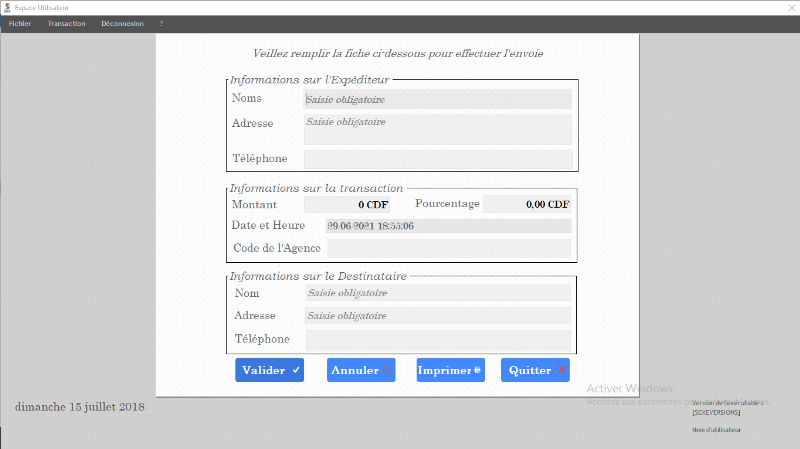Image resolution: width=800 pixels, height=449 pixels.
Task: Focus the Destinataire Adresse field
Action: pos(438,316)
